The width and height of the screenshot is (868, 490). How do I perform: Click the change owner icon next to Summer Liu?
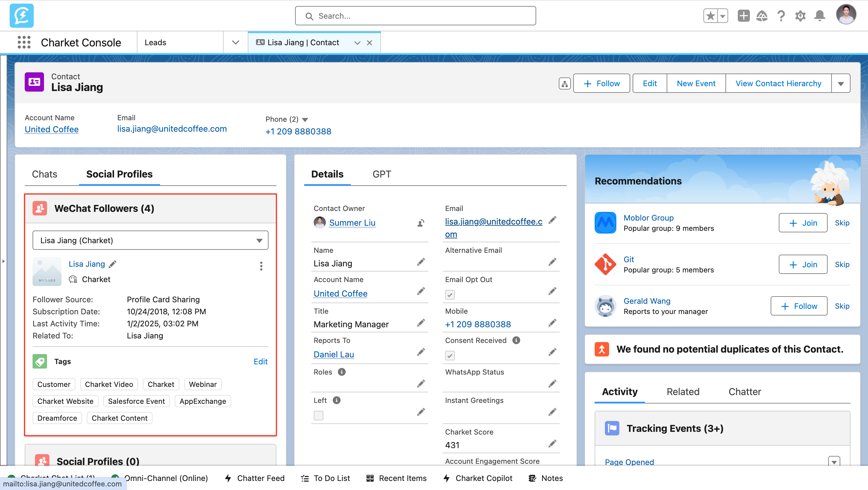click(421, 223)
